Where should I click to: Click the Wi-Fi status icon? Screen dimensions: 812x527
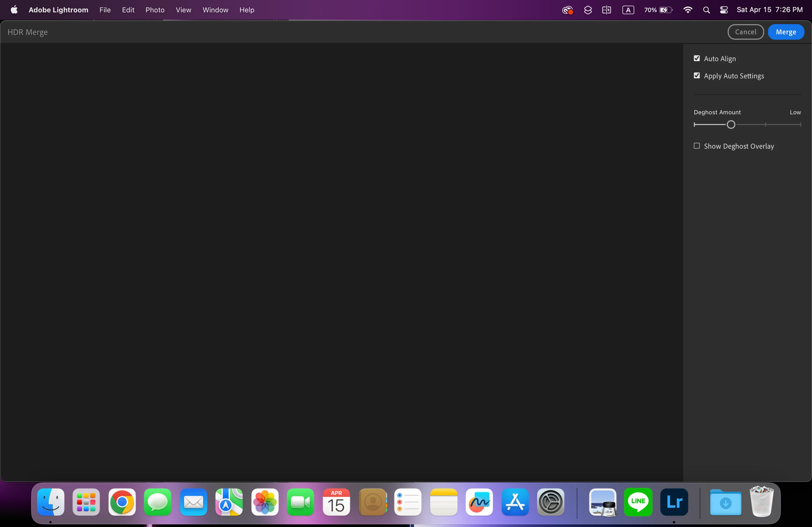688,10
